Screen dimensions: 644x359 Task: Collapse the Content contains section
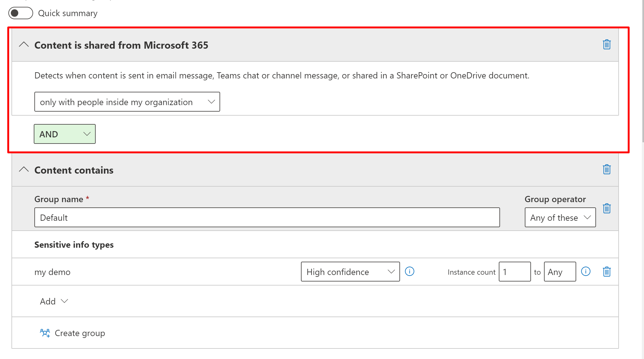[24, 170]
